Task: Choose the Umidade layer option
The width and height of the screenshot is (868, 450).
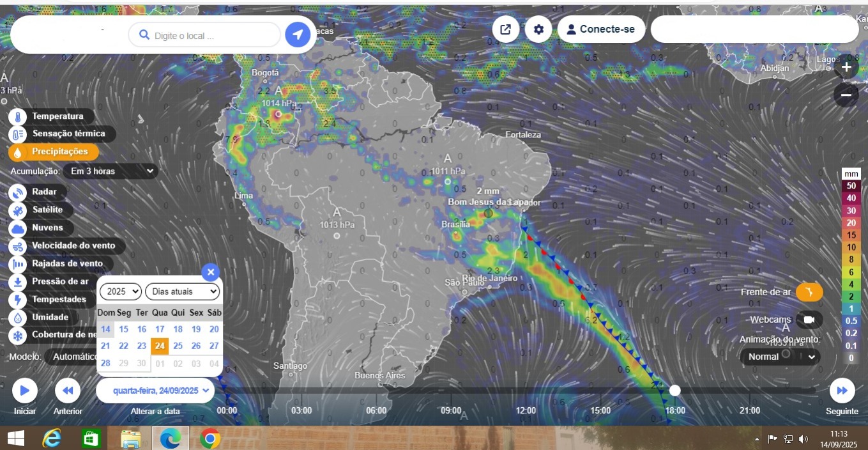Action: point(18,317)
